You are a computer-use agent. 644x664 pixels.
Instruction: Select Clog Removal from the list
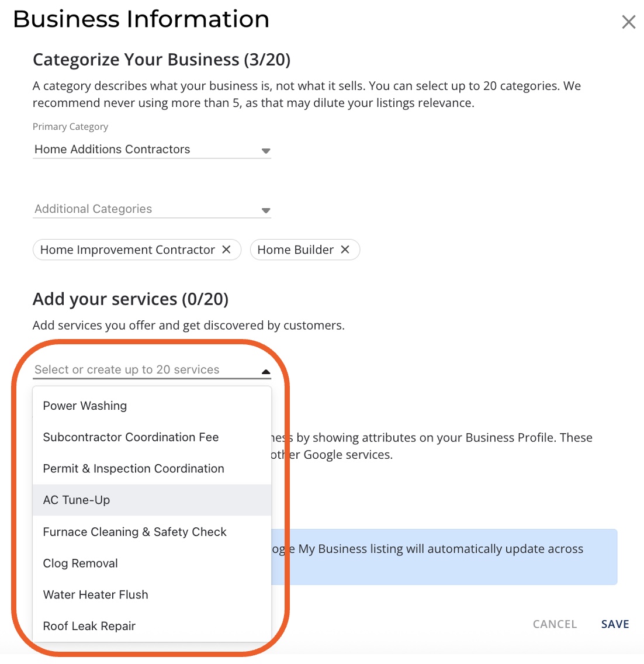tap(81, 563)
